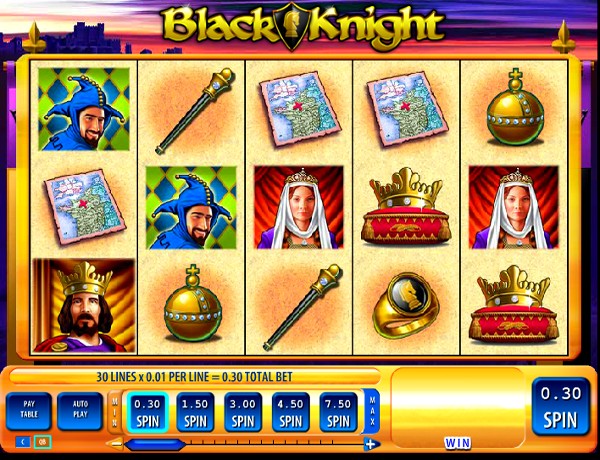Image resolution: width=600 pixels, height=460 pixels.
Task: Select the 1.50 spin bet
Action: point(195,412)
